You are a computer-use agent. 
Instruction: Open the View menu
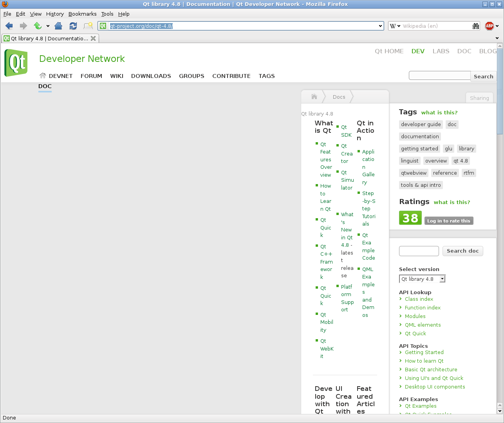coord(36,14)
